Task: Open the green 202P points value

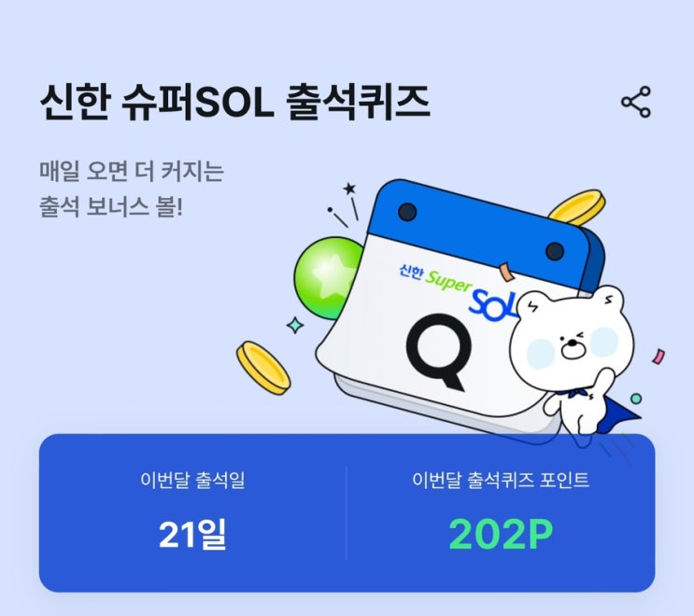Action: click(x=501, y=534)
